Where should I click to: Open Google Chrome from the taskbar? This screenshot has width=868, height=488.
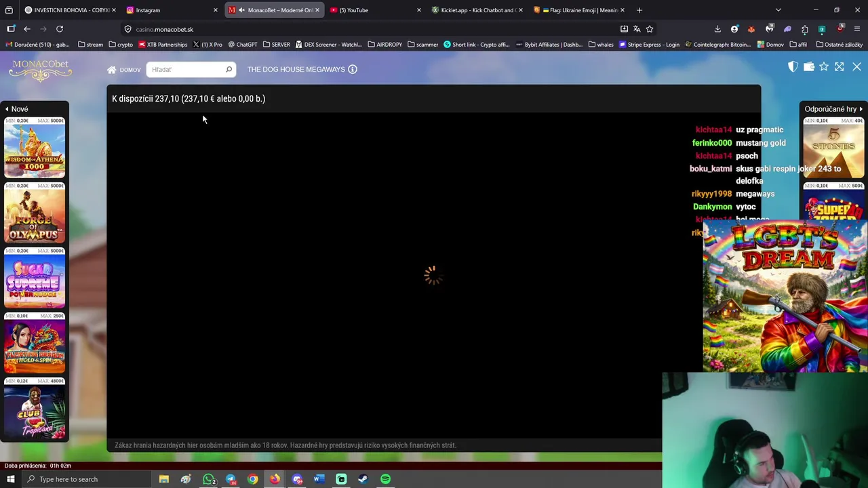[253, 479]
